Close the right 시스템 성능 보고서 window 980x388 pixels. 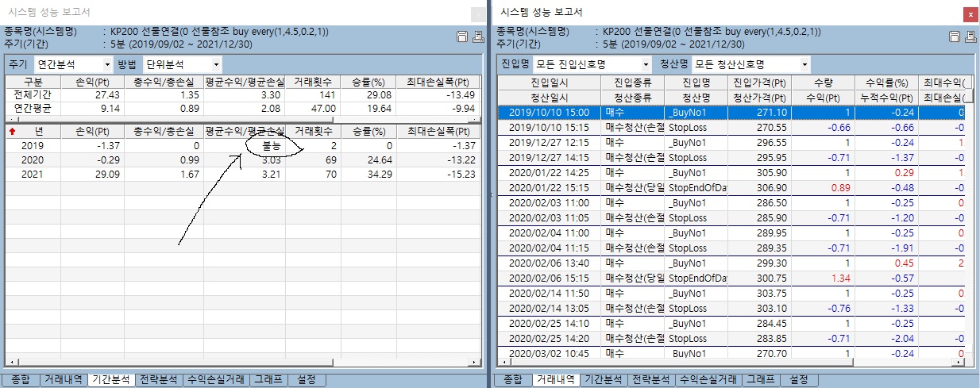pyautogui.click(x=970, y=14)
